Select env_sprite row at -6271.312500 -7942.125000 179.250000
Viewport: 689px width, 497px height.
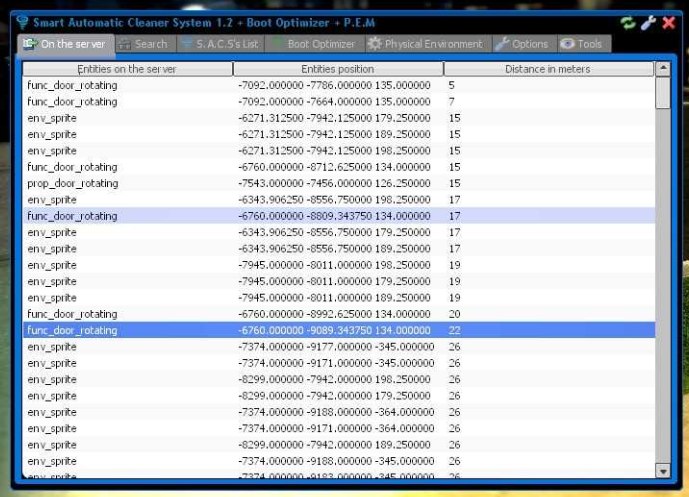[x=338, y=118]
